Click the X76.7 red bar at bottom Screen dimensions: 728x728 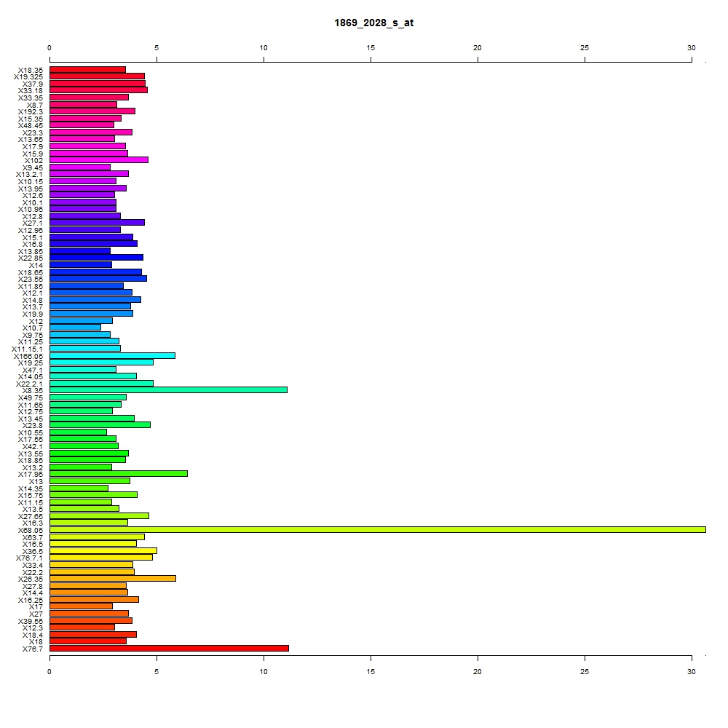[169, 648]
